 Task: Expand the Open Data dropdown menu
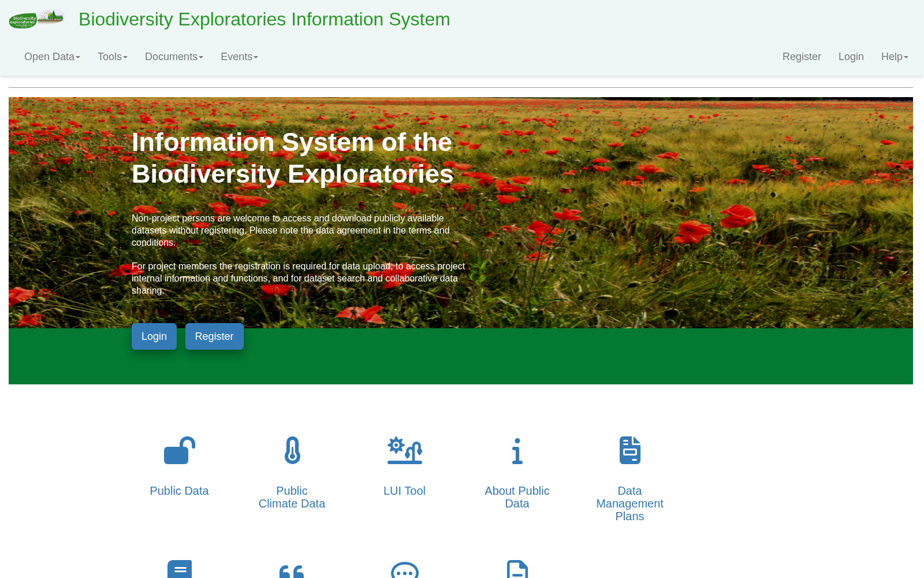click(52, 57)
